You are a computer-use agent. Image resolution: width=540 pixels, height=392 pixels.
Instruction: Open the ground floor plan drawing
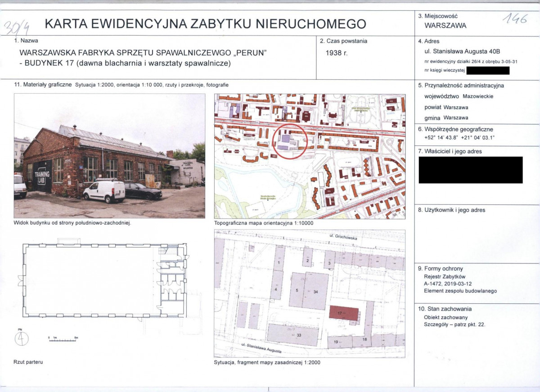(103, 281)
